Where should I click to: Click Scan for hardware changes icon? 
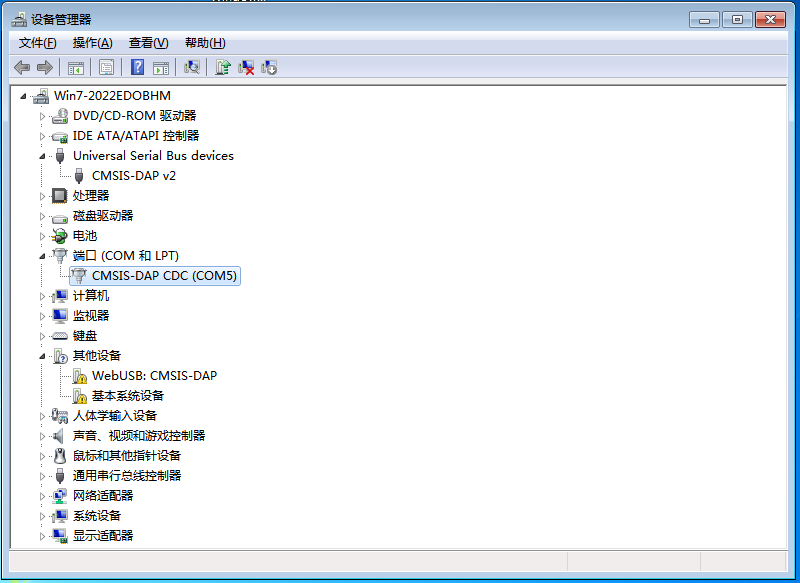tap(192, 67)
